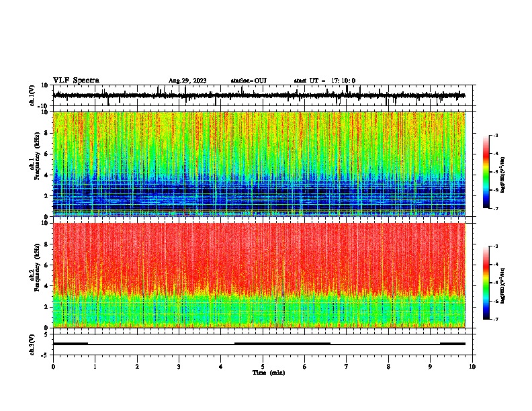
Task: Click the time axis tick label '8'
Action: coord(388,367)
